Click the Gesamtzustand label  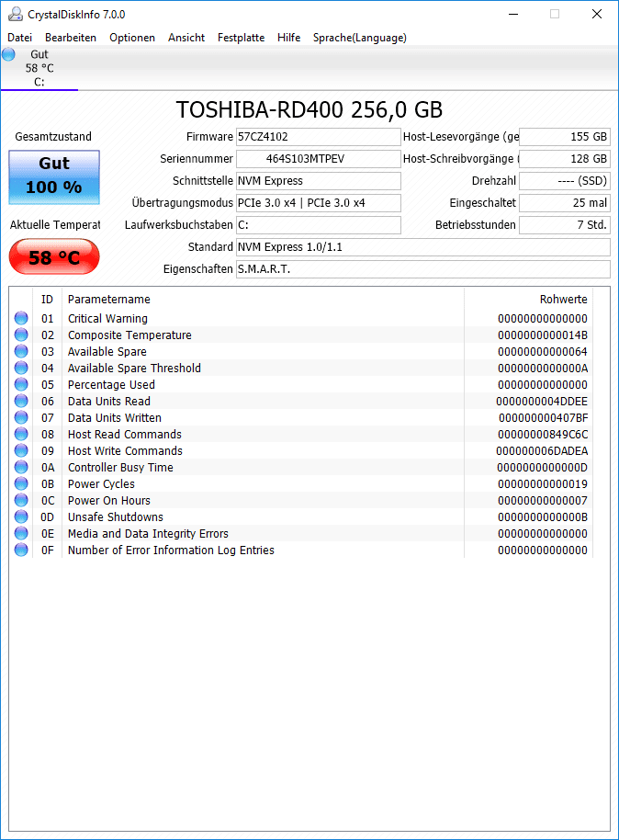click(x=53, y=137)
